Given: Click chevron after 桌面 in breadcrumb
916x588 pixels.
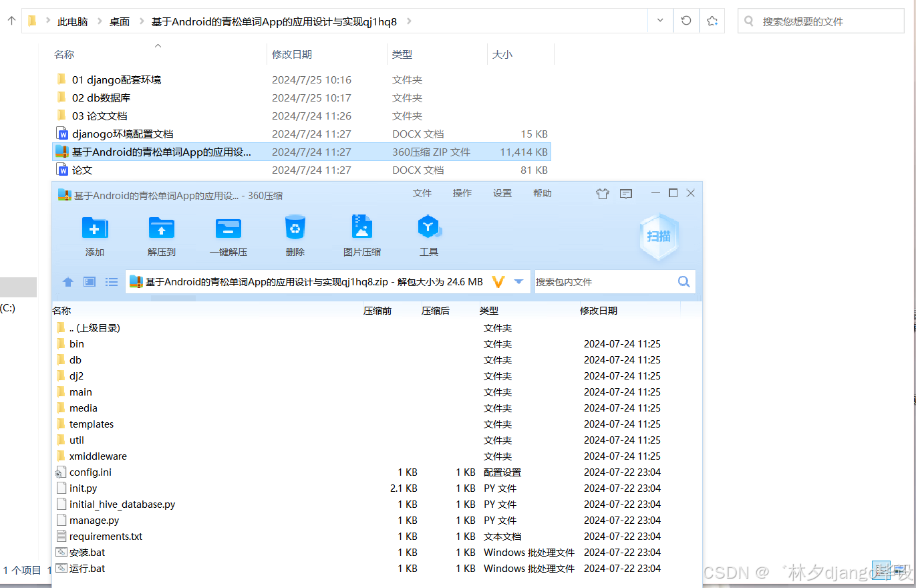Looking at the screenshot, I should 142,21.
